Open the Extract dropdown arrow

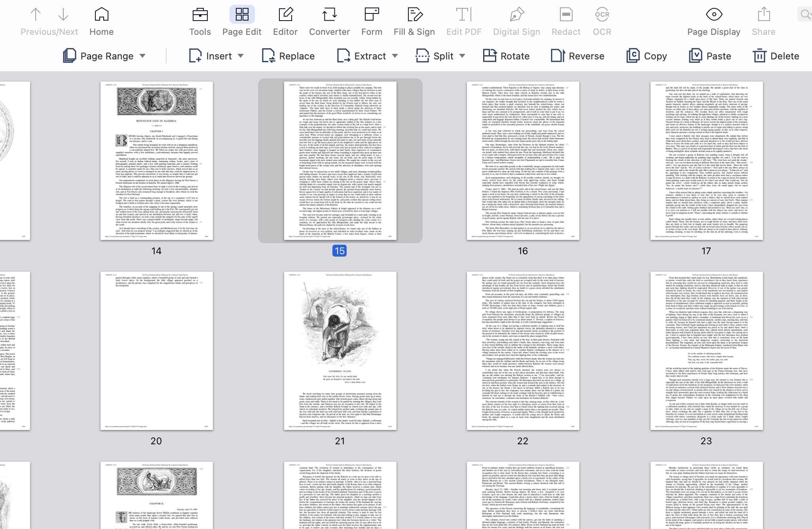(x=395, y=56)
